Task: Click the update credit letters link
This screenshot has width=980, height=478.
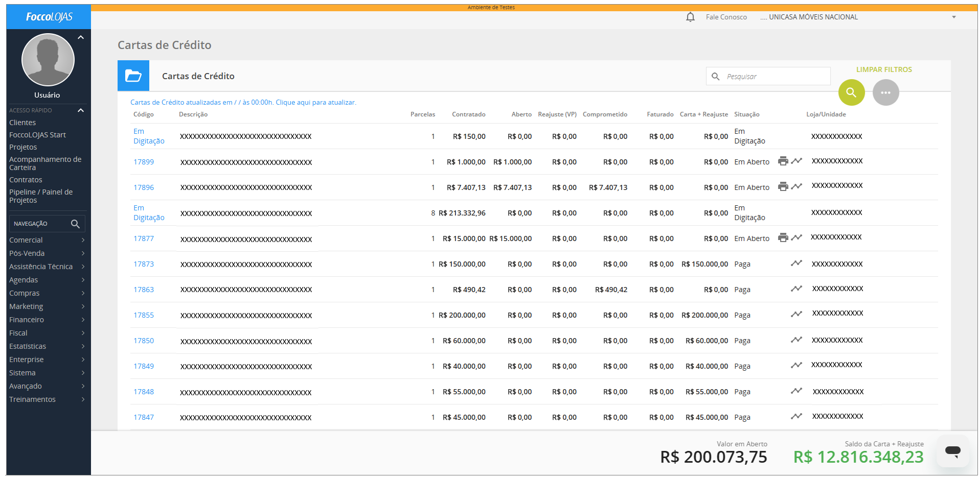Action: tap(243, 103)
